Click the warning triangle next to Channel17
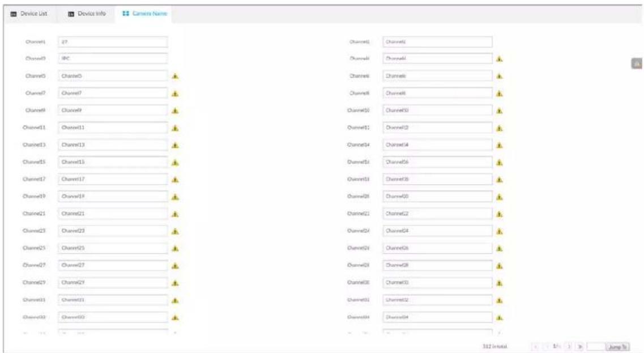Image resolution: width=644 pixels, height=353 pixels. click(x=176, y=180)
